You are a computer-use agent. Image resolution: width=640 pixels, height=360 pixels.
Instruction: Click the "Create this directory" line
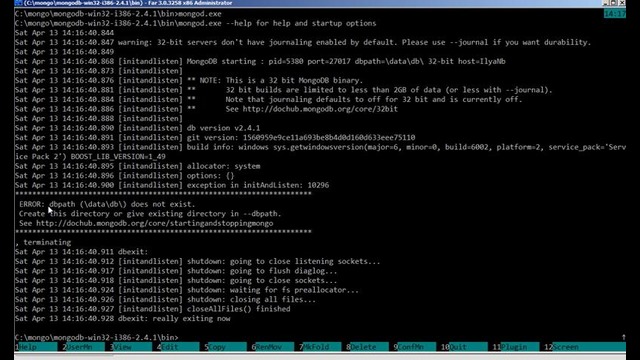(x=150, y=214)
